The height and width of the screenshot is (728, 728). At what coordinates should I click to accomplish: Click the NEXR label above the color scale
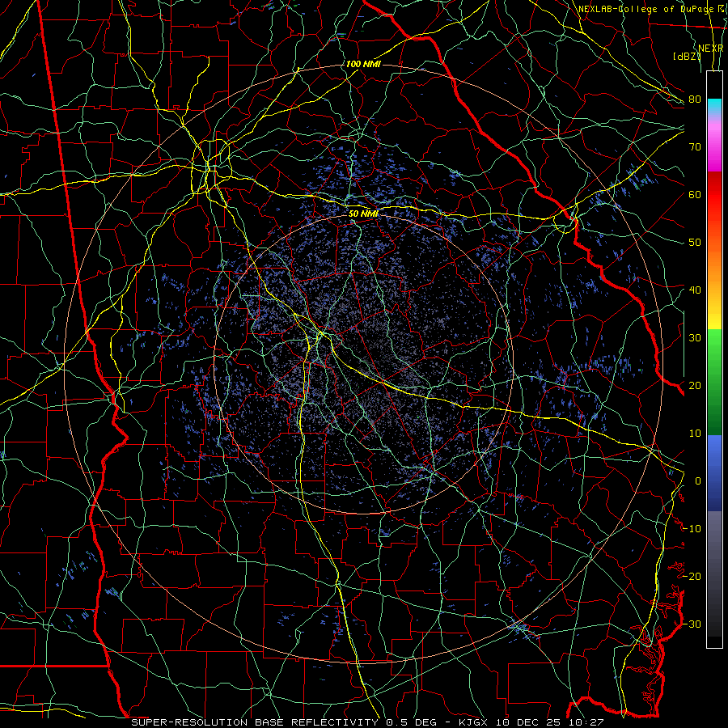711,49
